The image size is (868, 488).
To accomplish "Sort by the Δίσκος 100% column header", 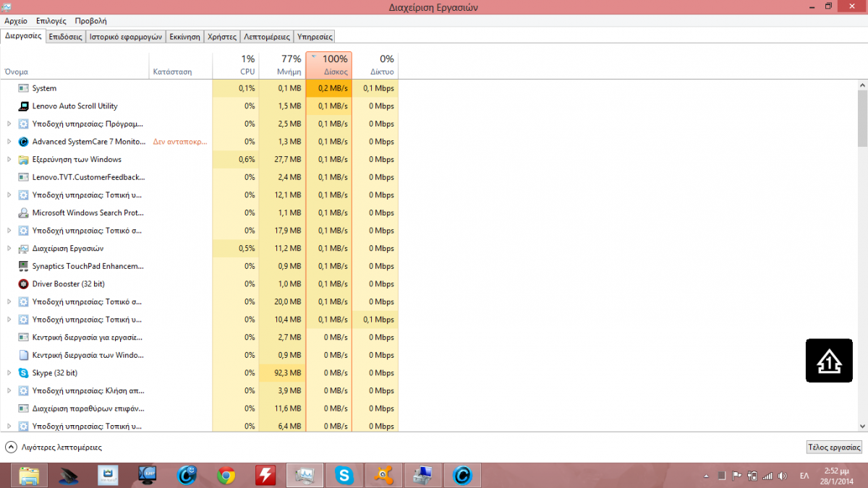I will (x=329, y=65).
